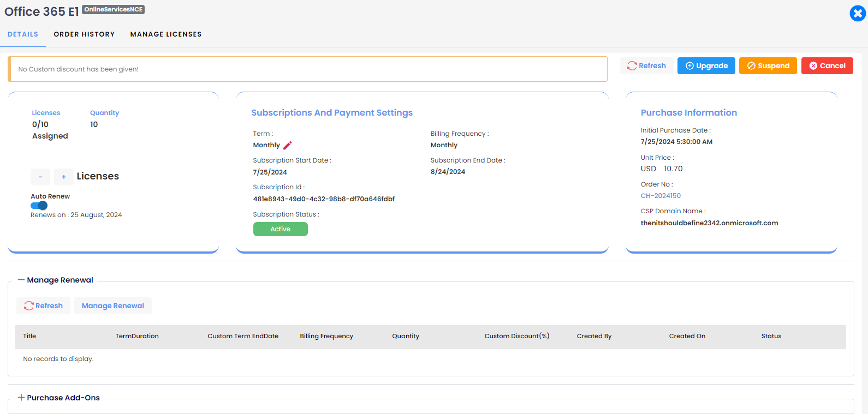The height and width of the screenshot is (414, 868).
Task: Click the subscription end date 8/24/2024
Action: pos(448,172)
